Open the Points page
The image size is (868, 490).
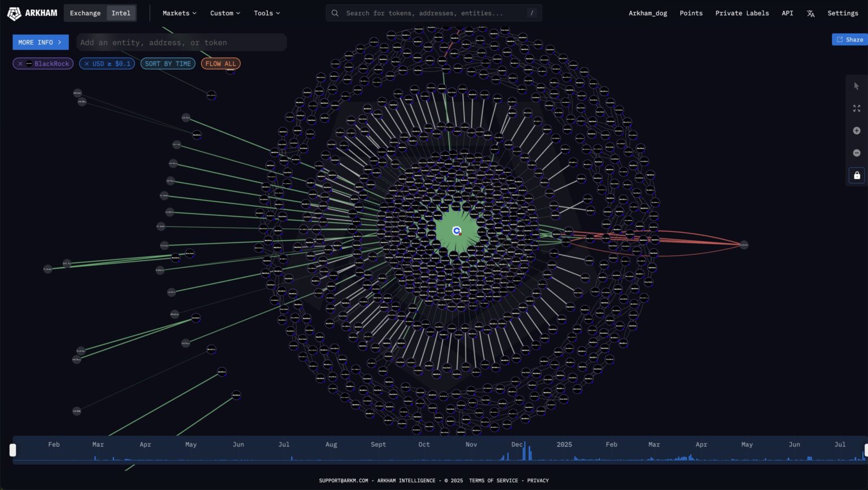pos(691,13)
